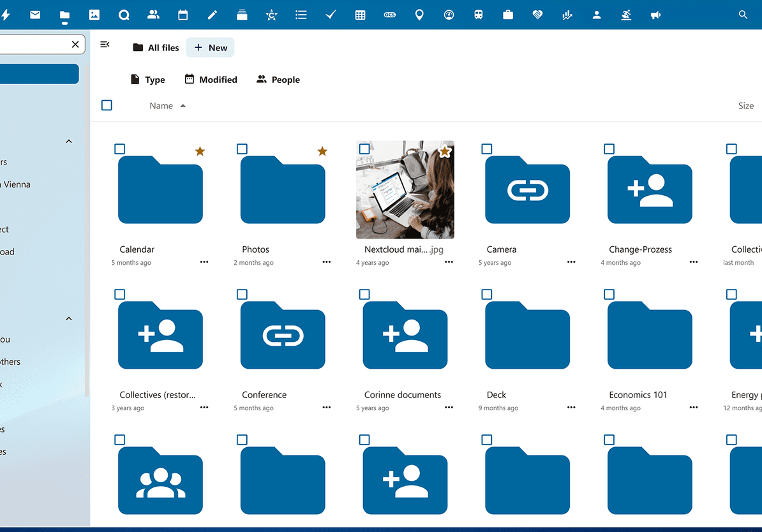Open the Economics 101 folder icon
Viewport: 762px width, 532px height.
(x=650, y=335)
